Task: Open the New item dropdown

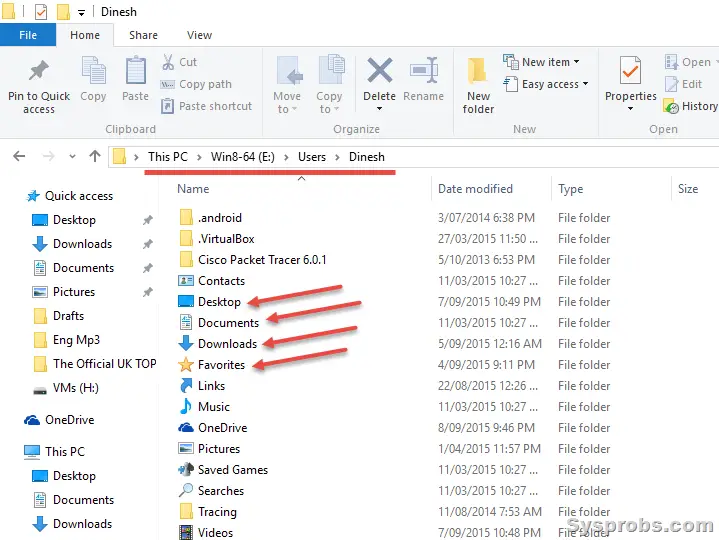Action: pyautogui.click(x=542, y=62)
